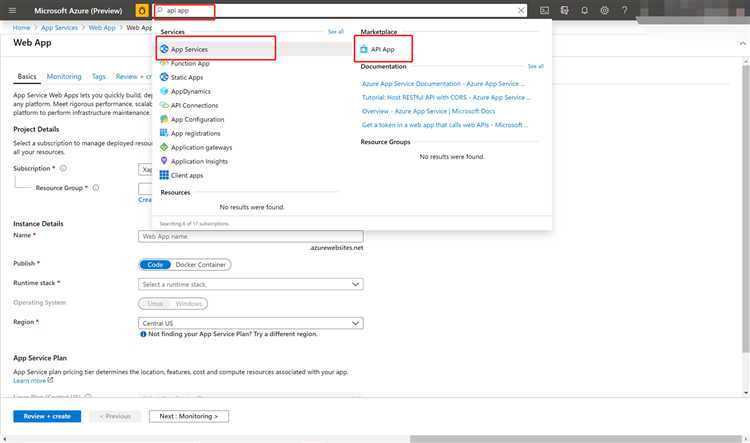Collapse the panel using the top-right chevron
The image size is (750, 443).
tap(742, 43)
